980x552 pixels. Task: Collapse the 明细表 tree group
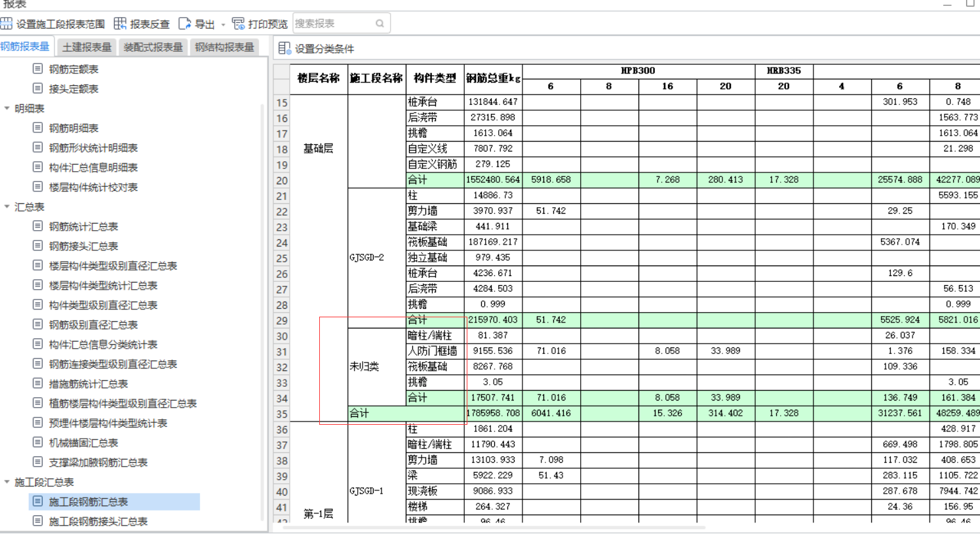coord(7,108)
